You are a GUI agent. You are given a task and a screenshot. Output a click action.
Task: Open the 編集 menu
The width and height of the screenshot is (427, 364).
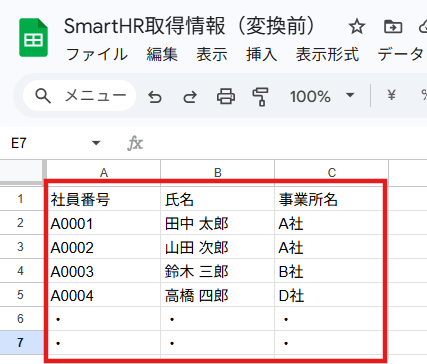coord(162,54)
